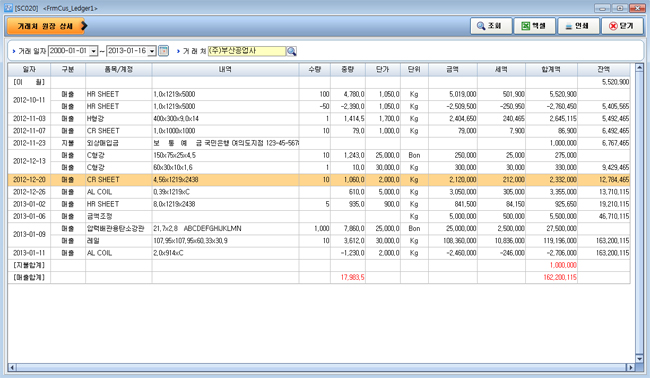The width and height of the screenshot is (650, 378).
Task: Open the start date dropdown 2000-01-01
Action: tap(94, 51)
